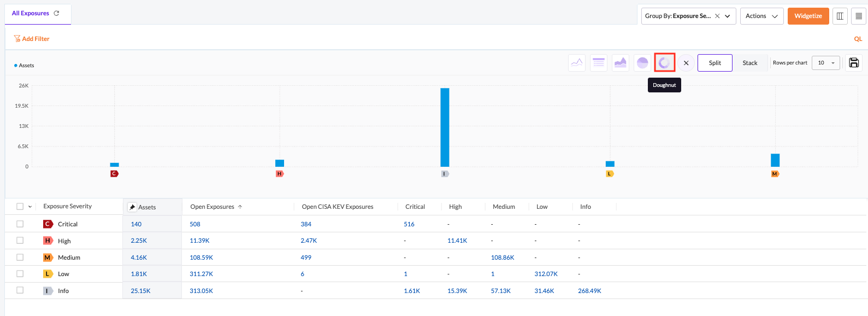868x316 pixels.
Task: Switch to line chart view
Action: point(577,63)
